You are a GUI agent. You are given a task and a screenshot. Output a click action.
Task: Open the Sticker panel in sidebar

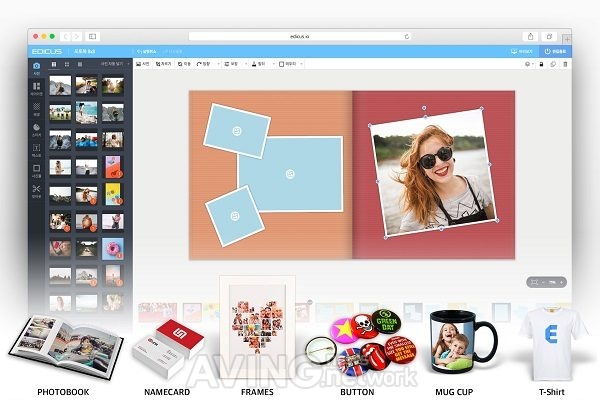pos(36,130)
